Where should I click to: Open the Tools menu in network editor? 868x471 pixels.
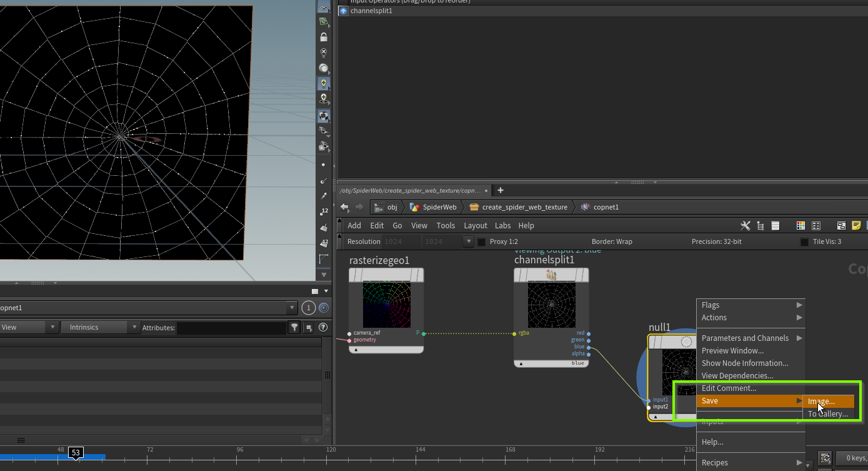[446, 226]
